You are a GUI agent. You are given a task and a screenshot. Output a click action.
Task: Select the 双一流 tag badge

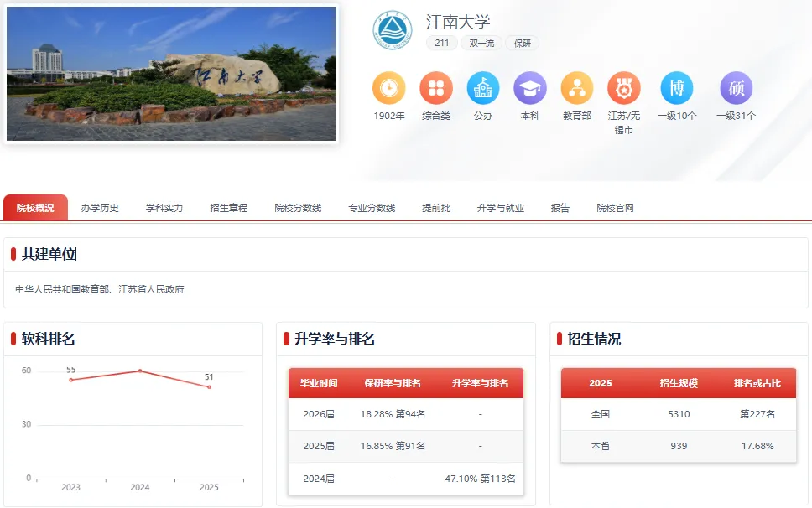(481, 43)
